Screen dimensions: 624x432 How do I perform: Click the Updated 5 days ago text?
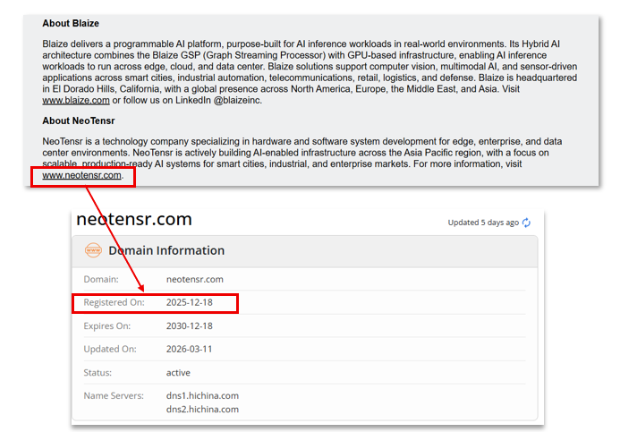coord(483,222)
